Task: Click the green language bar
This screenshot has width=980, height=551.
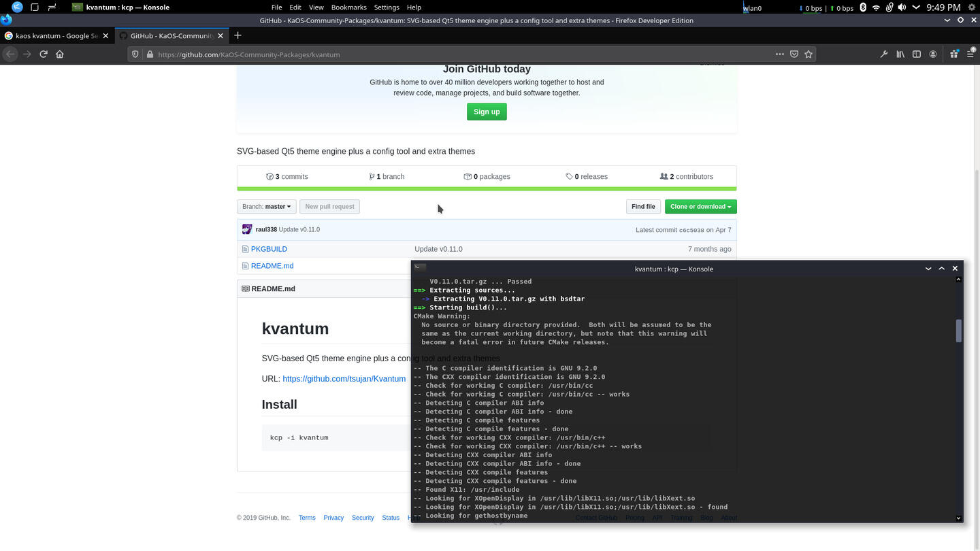Action: pos(487,189)
